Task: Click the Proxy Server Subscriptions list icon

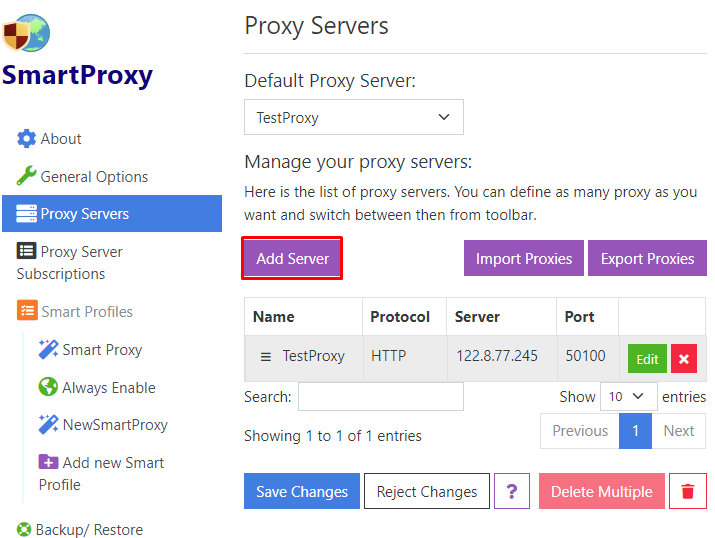Action: pyautogui.click(x=26, y=251)
